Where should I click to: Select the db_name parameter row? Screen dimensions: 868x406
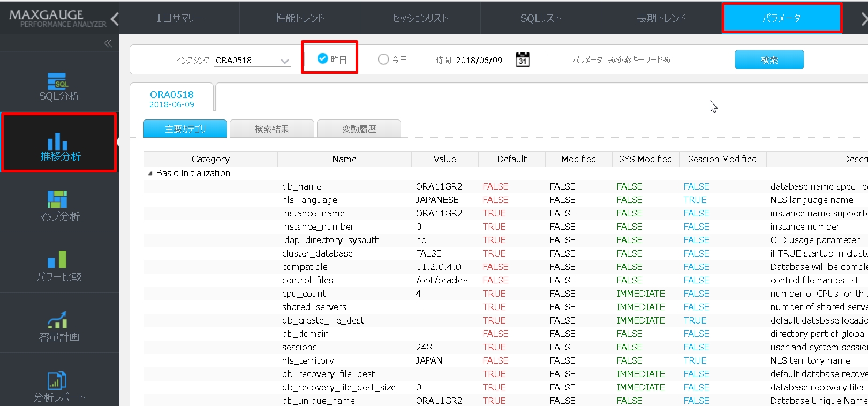(x=506, y=186)
